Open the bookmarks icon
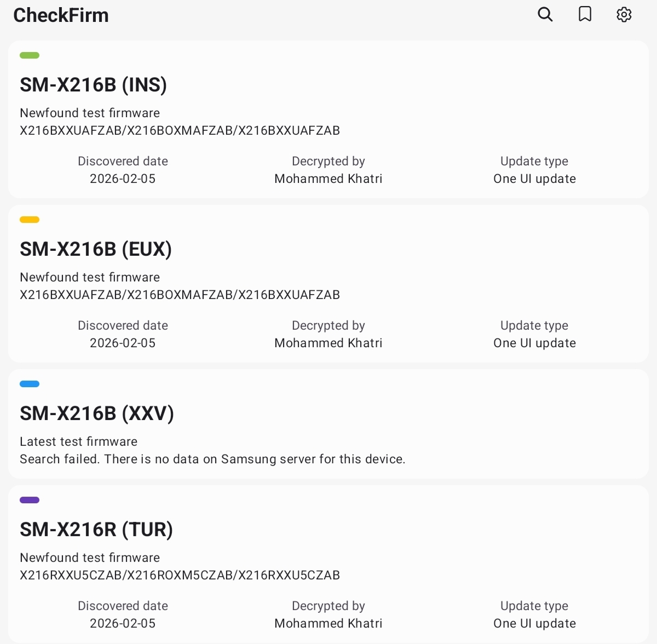This screenshot has width=657, height=644. [585, 14]
